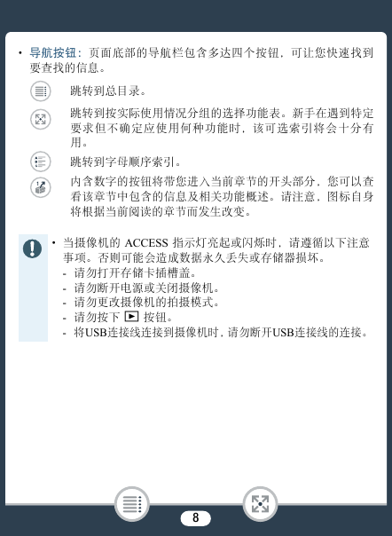
Task: Click the page number 8 indicator
Action: click(195, 518)
